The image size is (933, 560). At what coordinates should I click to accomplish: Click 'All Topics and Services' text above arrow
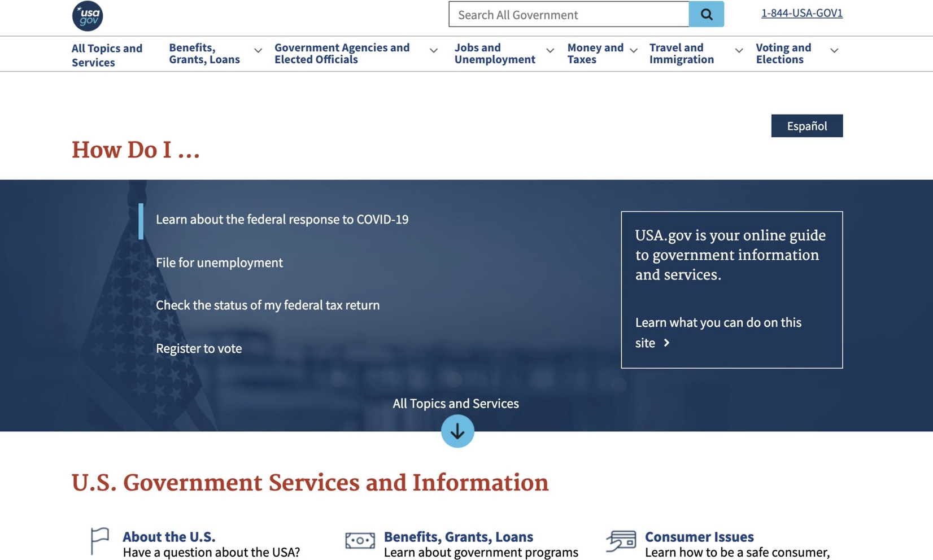456,404
